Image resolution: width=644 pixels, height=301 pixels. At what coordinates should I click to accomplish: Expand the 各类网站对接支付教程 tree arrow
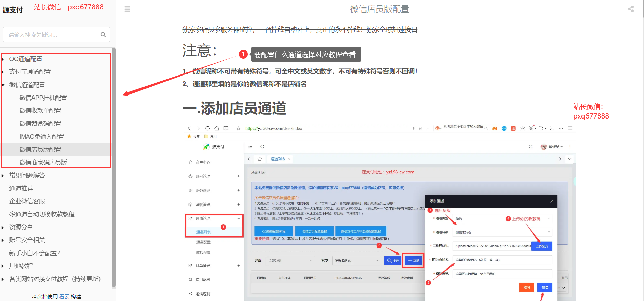(x=3, y=279)
